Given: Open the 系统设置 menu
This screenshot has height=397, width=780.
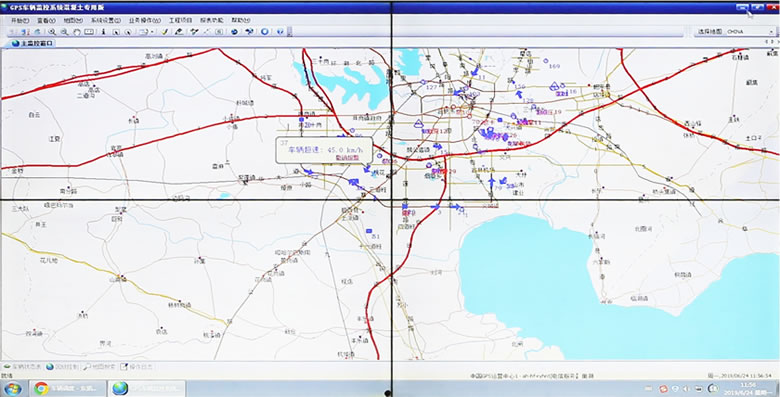Looking at the screenshot, I should point(105,20).
